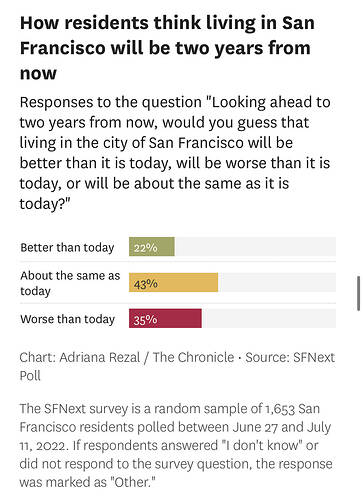This screenshot has width=363, height=500.
Task: Click 'The Chronicle' in chart credit
Action: (x=194, y=357)
